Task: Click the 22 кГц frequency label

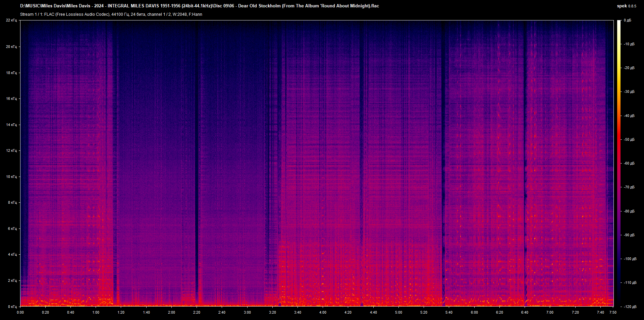Action: [11, 20]
